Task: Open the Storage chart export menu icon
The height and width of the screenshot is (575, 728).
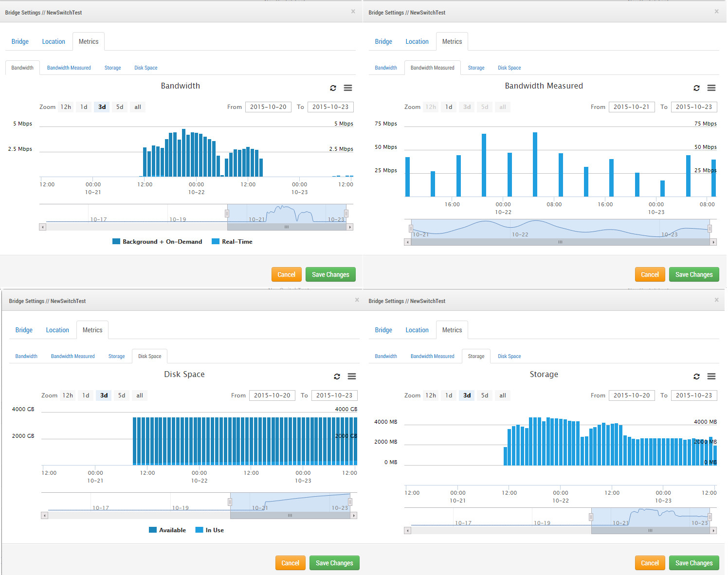Action: pyautogui.click(x=711, y=377)
